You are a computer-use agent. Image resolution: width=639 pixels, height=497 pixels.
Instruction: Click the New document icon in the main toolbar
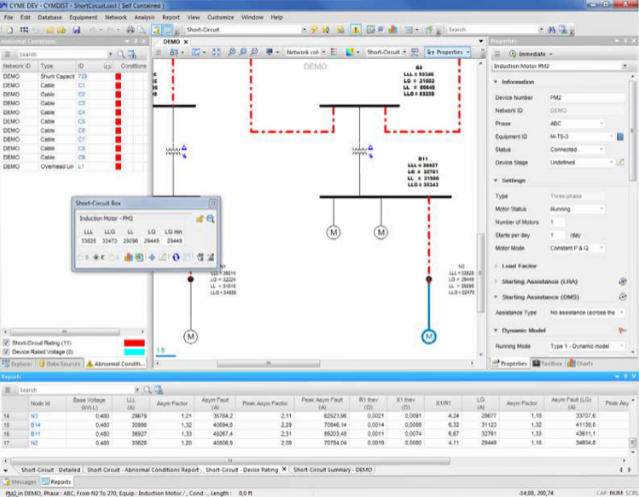[9, 30]
